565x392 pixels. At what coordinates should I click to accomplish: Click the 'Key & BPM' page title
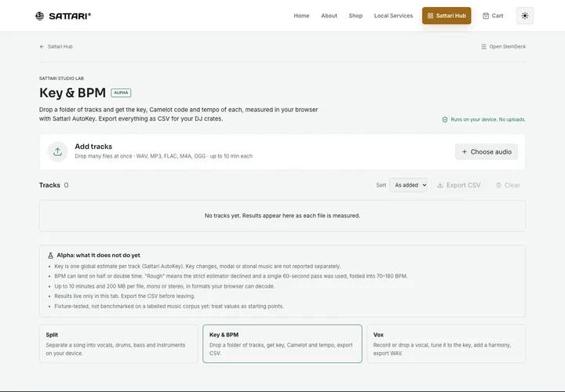(72, 93)
